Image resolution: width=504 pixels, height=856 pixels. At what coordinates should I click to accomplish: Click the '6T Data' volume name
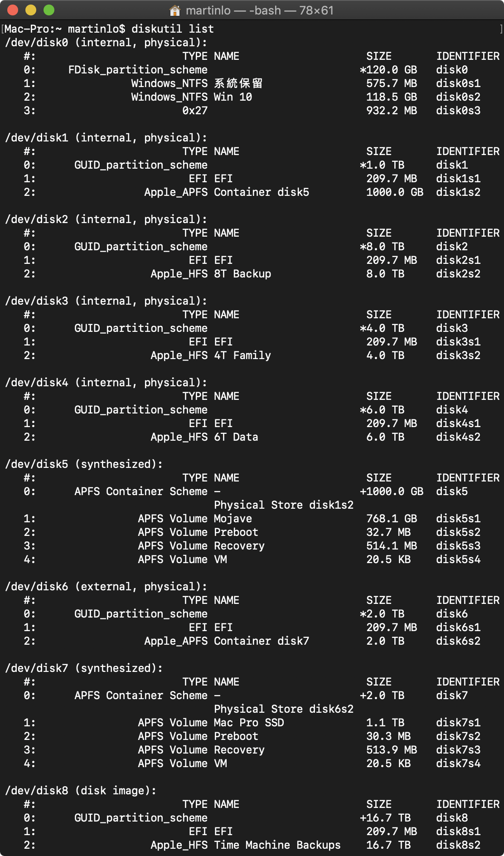coord(236,437)
